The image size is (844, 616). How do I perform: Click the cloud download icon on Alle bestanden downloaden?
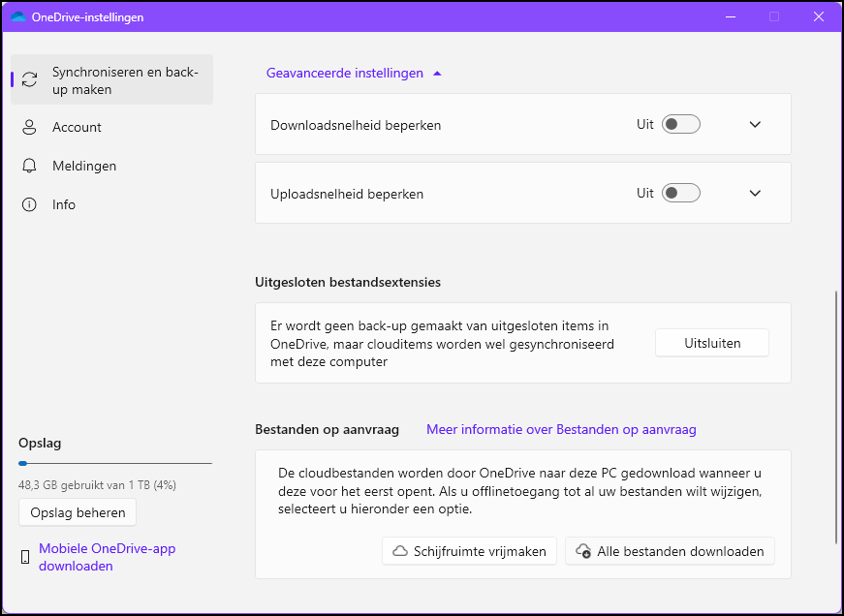tap(583, 551)
